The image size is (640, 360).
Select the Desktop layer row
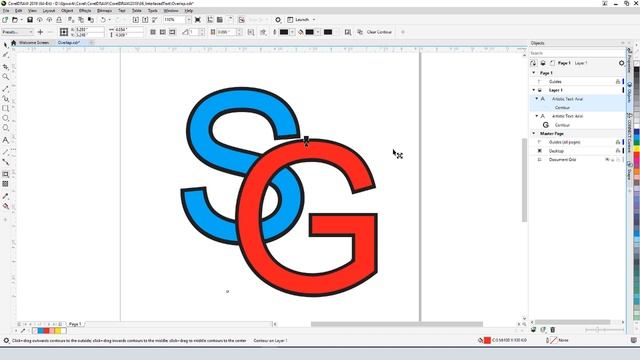577,151
